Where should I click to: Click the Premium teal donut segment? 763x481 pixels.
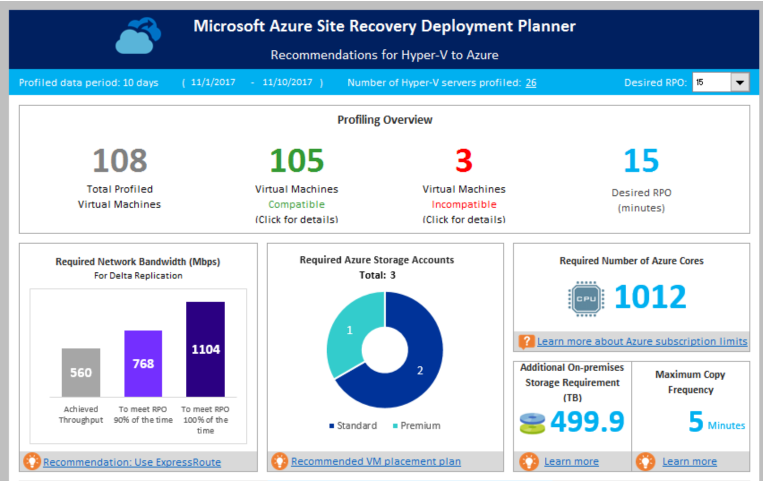pyautogui.click(x=349, y=330)
